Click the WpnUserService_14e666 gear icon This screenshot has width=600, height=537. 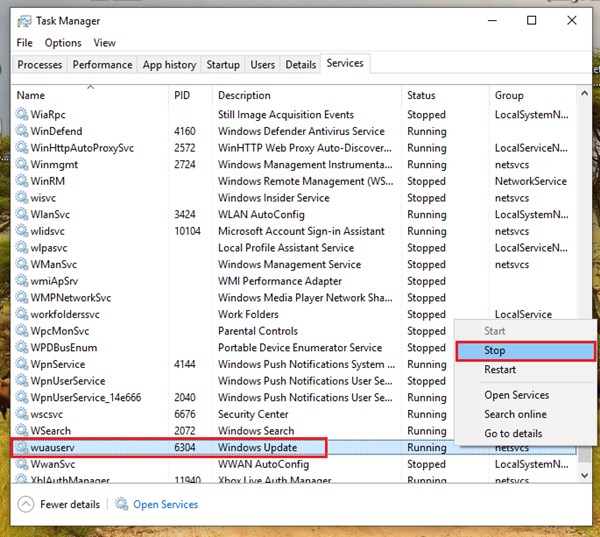[22, 397]
